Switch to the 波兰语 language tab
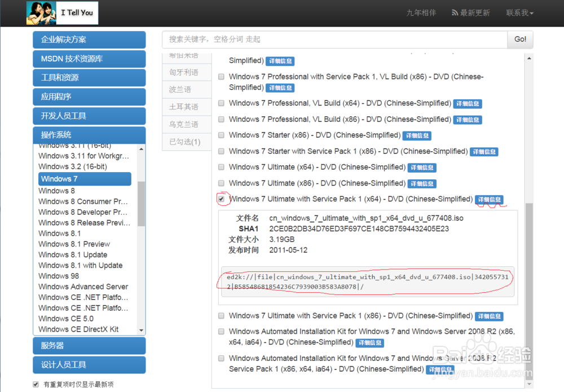 coord(186,90)
